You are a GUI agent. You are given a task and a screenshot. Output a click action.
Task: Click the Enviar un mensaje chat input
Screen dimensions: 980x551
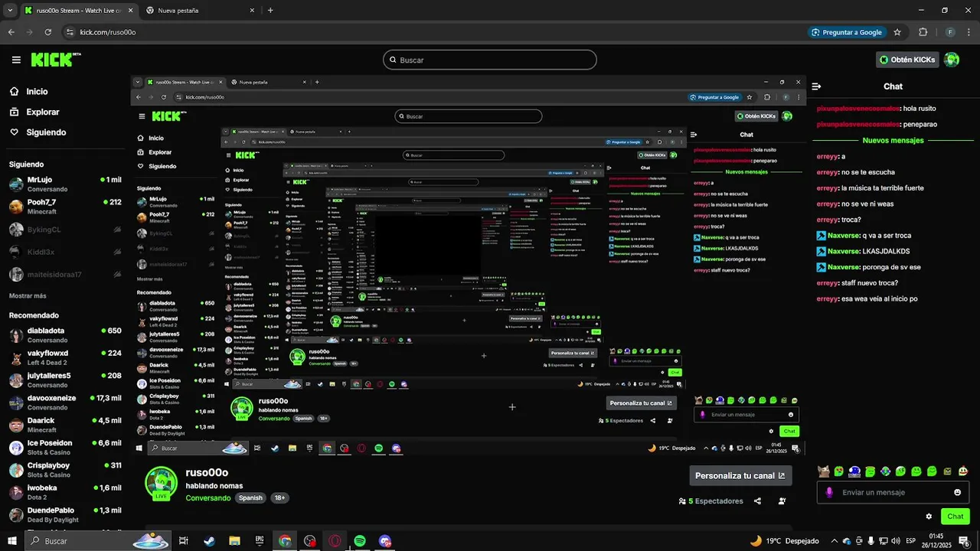click(893, 492)
